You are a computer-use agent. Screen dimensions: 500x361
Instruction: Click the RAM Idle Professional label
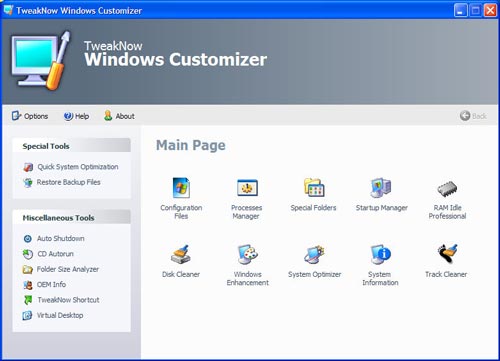tap(447, 212)
